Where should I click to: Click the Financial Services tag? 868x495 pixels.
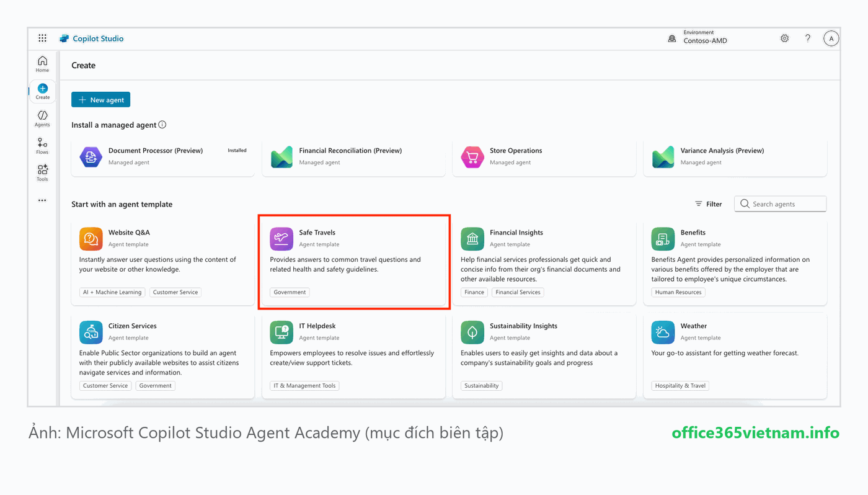pos(518,292)
